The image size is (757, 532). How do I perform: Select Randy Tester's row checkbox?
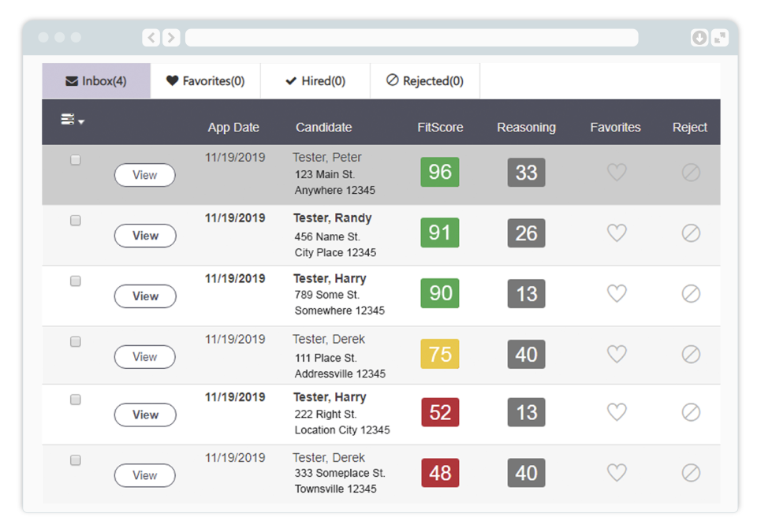point(75,221)
